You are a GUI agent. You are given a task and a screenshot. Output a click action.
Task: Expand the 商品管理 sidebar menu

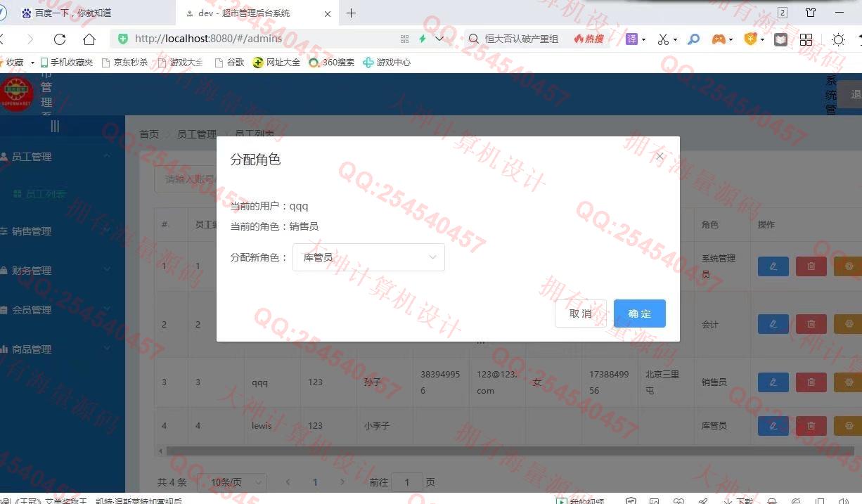(x=63, y=349)
